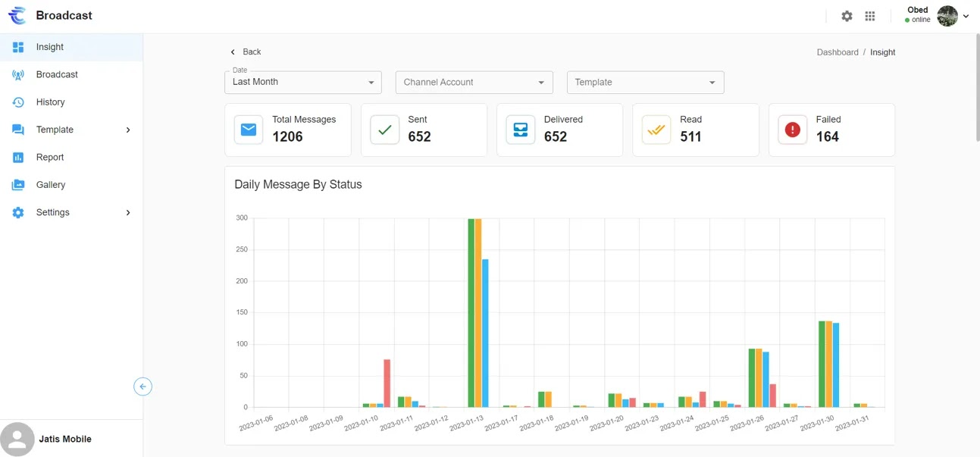Expand the Settings sidebar submenu

click(127, 212)
